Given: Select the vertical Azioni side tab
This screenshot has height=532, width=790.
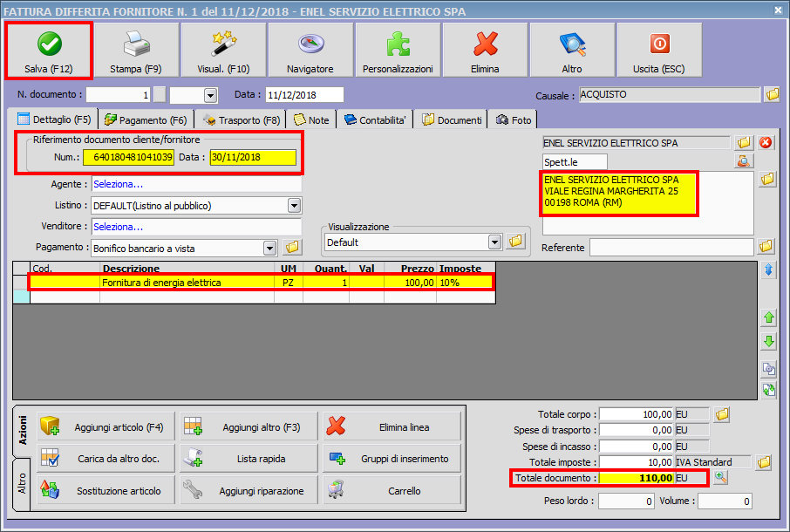Looking at the screenshot, I should pyautogui.click(x=22, y=431).
